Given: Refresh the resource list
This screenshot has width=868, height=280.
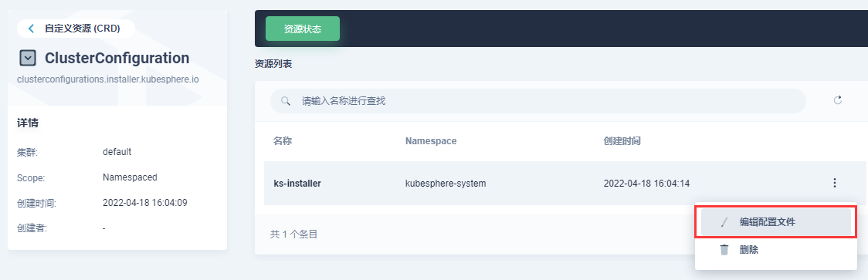Looking at the screenshot, I should point(838,100).
